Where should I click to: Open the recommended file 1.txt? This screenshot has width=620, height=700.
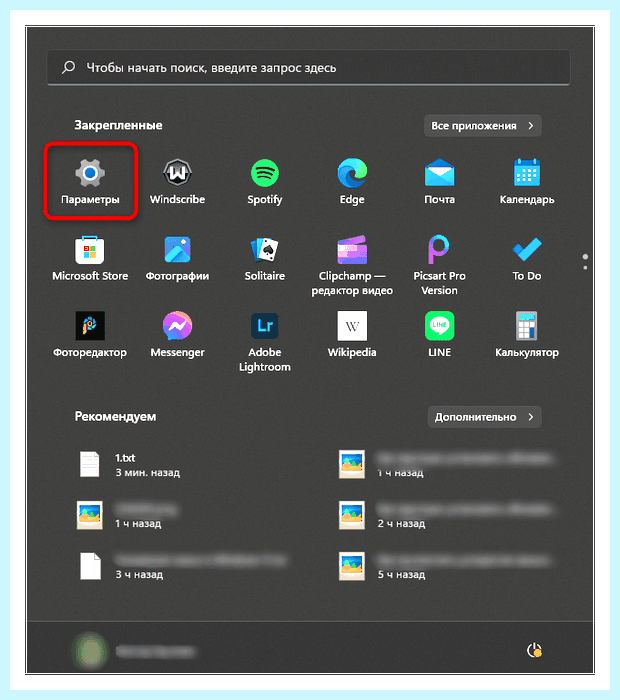[129, 464]
